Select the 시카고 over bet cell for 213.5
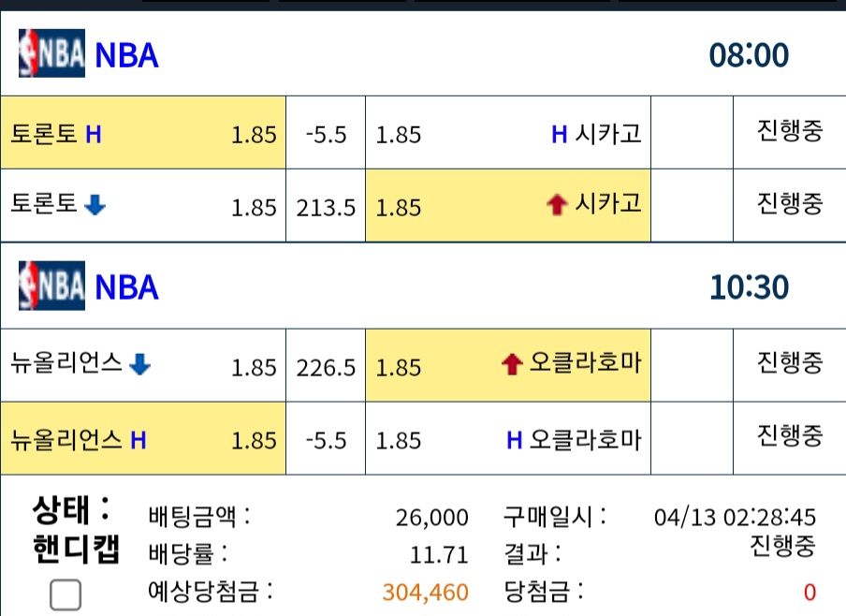The height and width of the screenshot is (616, 846). tap(508, 206)
